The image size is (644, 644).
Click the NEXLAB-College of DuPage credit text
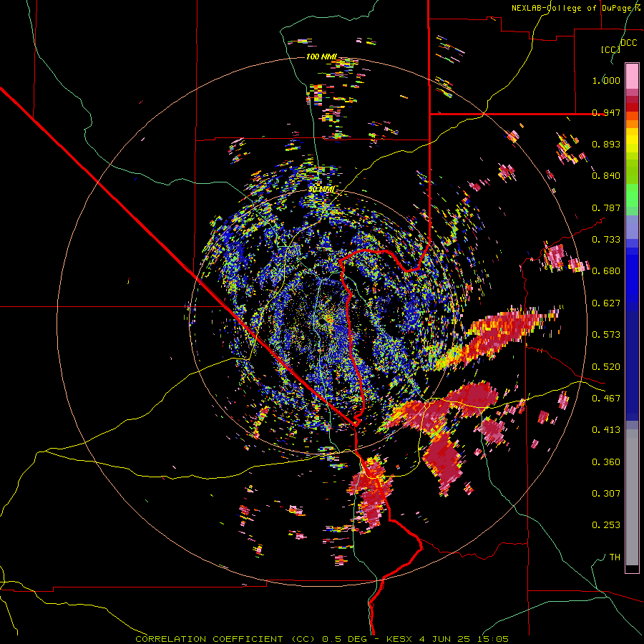[576, 8]
